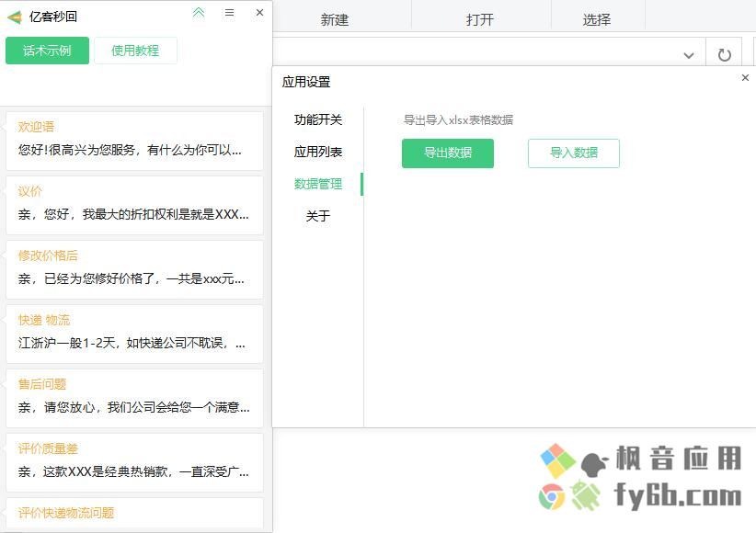Open the hamburger menu icon
This screenshot has height=533, width=756.
(230, 13)
